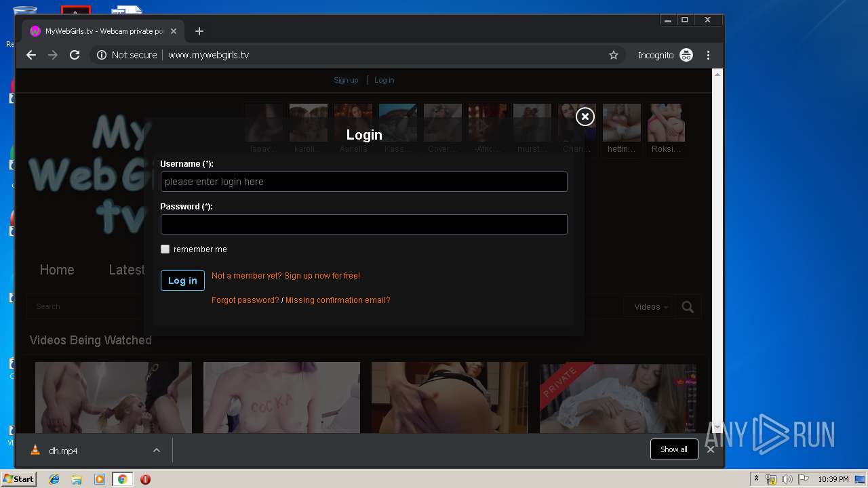
Task: Click Sign up at the page top
Action: (x=346, y=80)
